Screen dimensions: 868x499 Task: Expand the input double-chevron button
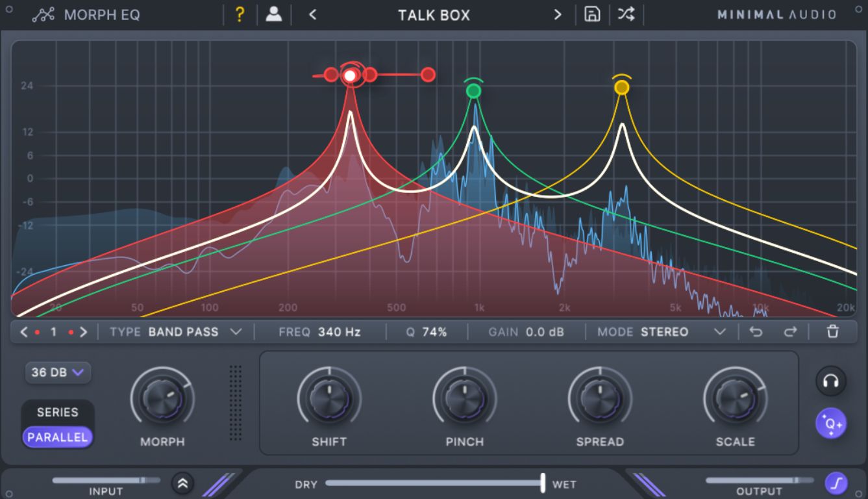click(x=183, y=483)
